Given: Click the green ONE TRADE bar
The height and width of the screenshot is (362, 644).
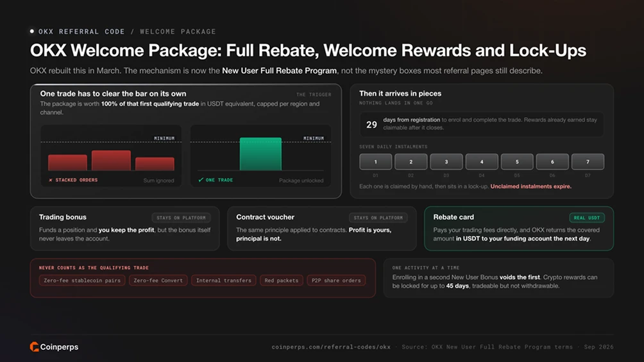Looking at the screenshot, I should coord(260,153).
